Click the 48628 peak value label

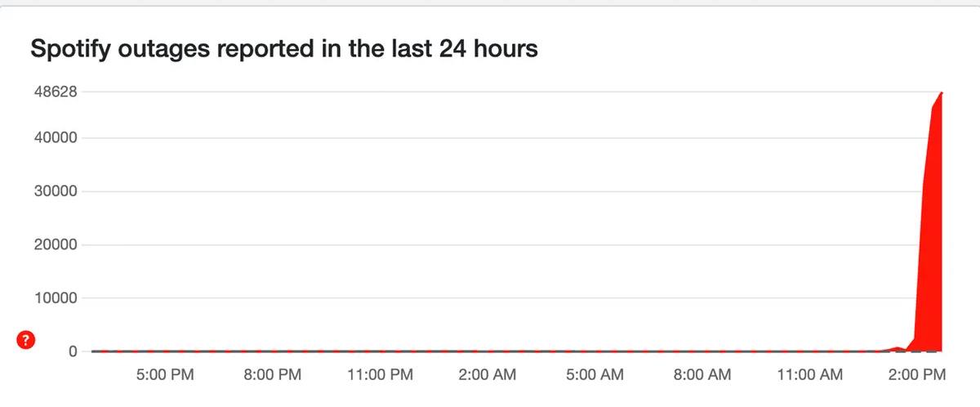pos(54,92)
